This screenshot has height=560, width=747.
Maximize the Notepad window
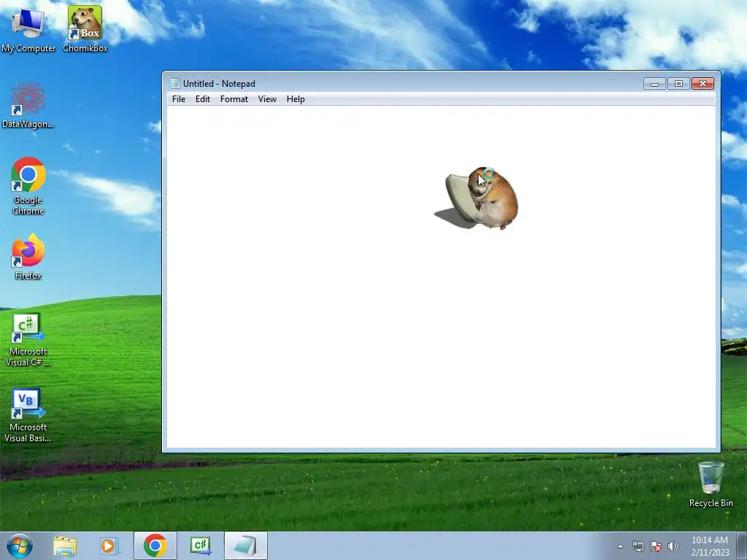pyautogui.click(x=678, y=84)
